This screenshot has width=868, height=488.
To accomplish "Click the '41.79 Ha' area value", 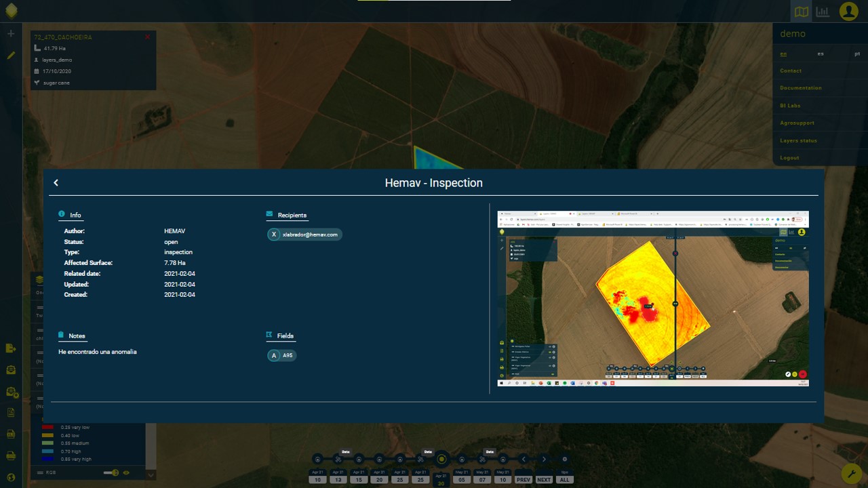I will pos(54,48).
